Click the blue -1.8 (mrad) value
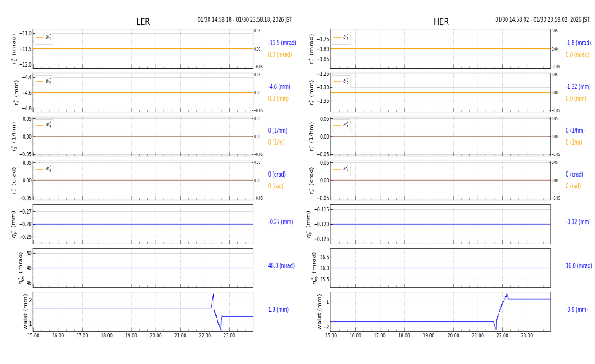The width and height of the screenshot is (595, 364). coord(578,43)
